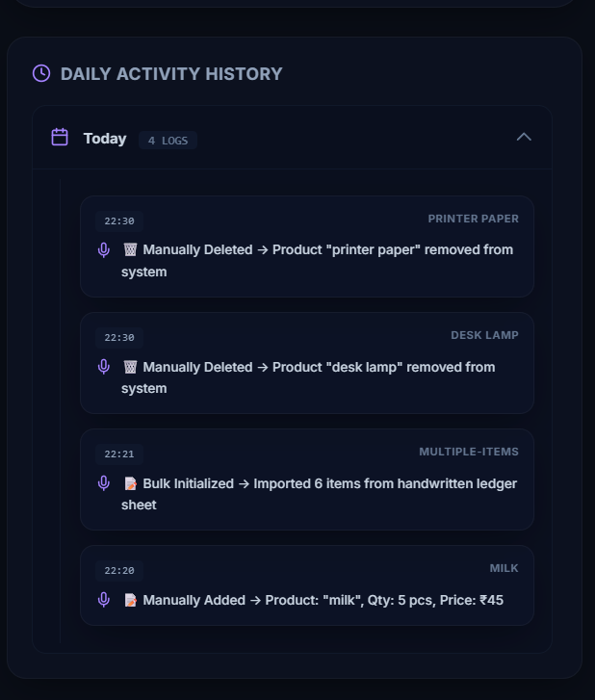
Task: Click the 4 LOGS count badge
Action: coord(168,141)
